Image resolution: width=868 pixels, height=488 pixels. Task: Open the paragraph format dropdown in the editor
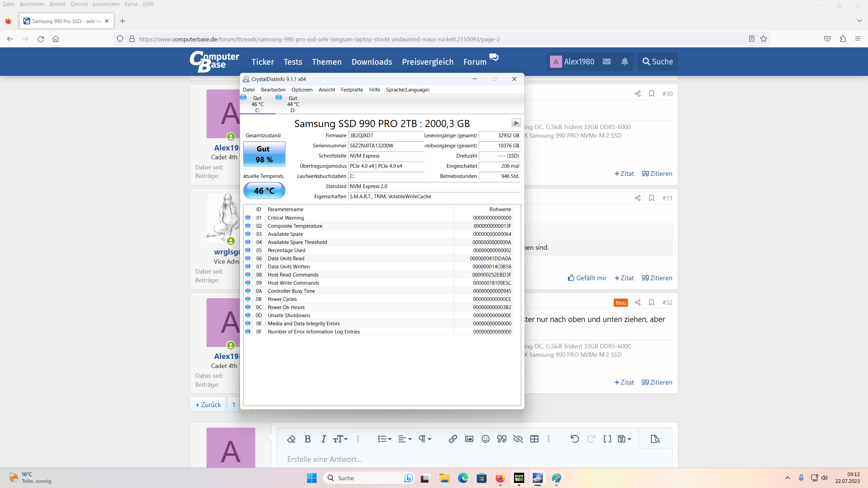click(x=425, y=439)
